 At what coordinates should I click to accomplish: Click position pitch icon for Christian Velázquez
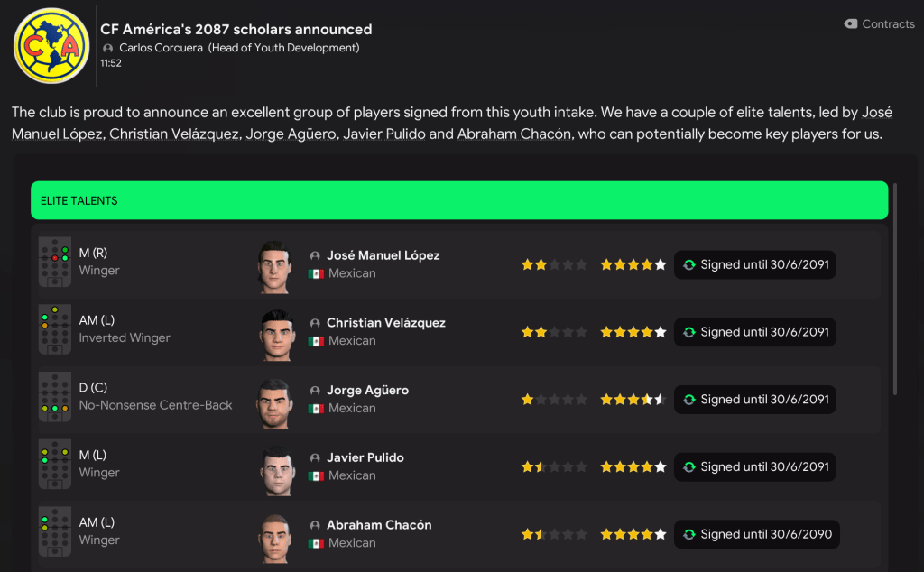coord(55,330)
